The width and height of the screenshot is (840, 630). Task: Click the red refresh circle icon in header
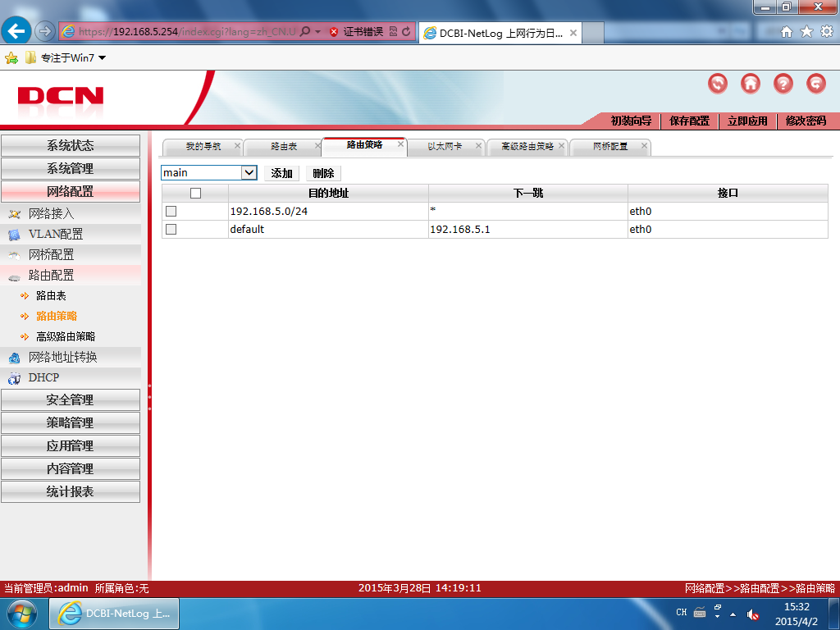717,84
